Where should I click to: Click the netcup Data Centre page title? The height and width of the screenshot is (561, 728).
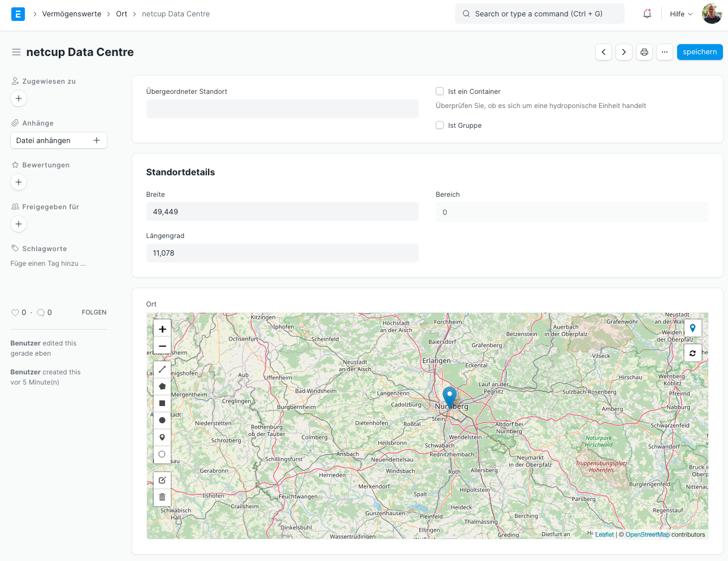coord(80,52)
